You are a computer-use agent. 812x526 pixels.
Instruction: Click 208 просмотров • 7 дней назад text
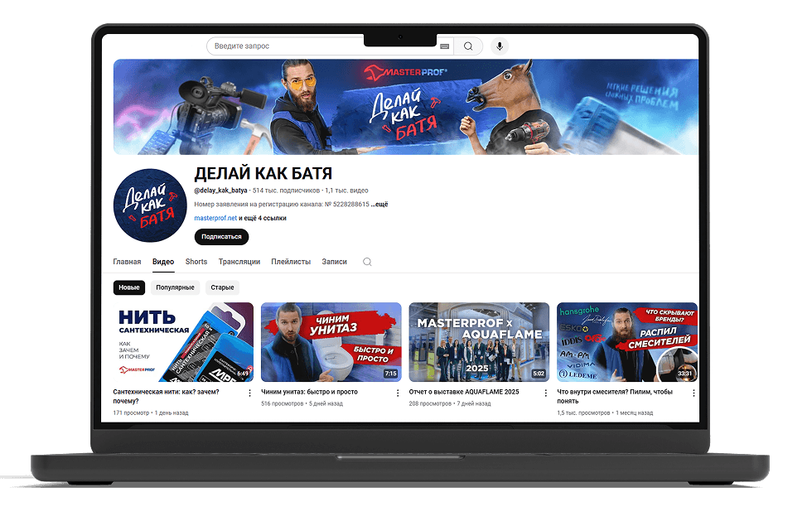pyautogui.click(x=450, y=404)
